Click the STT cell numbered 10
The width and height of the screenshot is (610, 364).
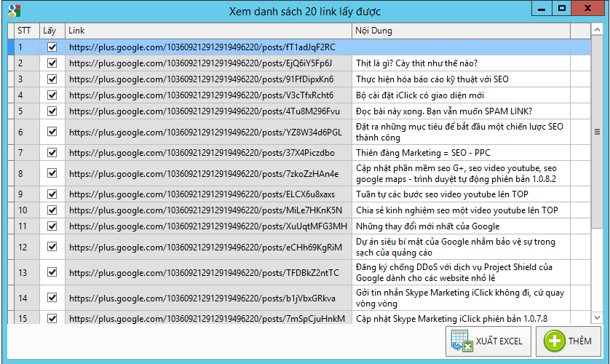(x=27, y=210)
